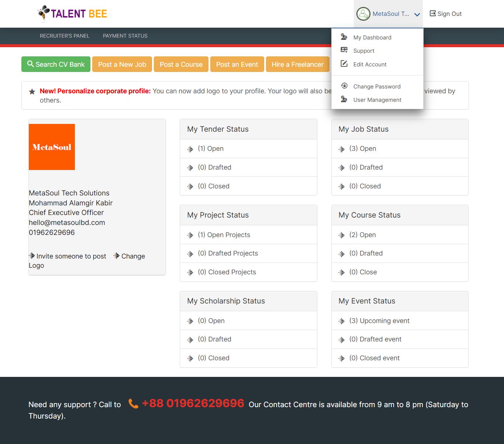The image size is (504, 444).
Task: Click the Sign Out link
Action: [446, 14]
